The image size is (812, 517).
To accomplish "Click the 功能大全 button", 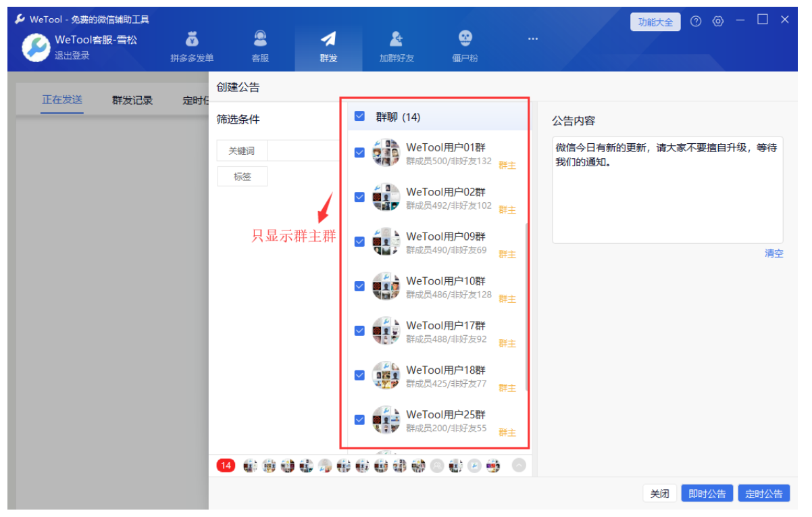I will 655,22.
